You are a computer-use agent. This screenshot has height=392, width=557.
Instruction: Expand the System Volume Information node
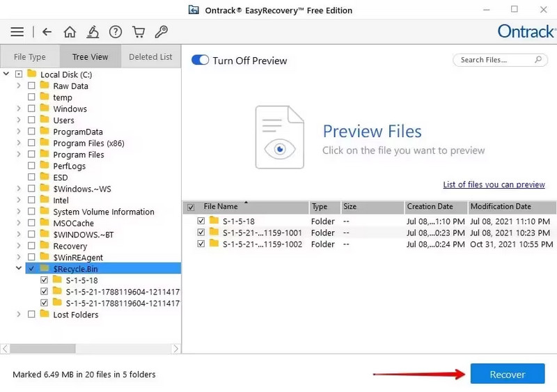pyautogui.click(x=19, y=211)
